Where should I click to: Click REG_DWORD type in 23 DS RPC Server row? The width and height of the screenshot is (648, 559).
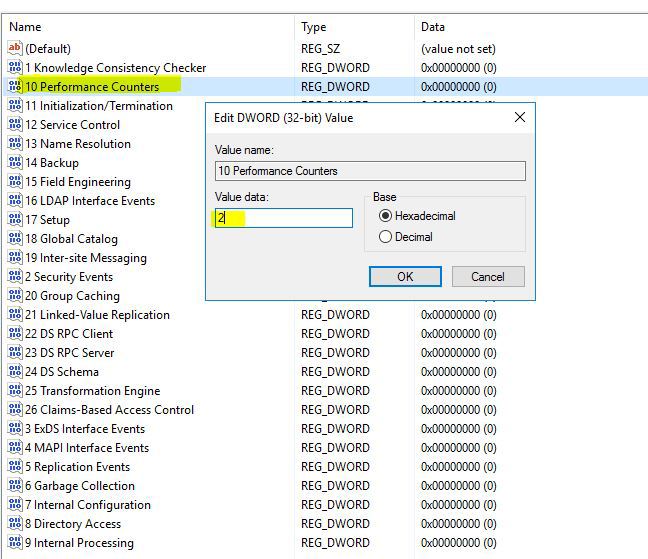pyautogui.click(x=335, y=353)
